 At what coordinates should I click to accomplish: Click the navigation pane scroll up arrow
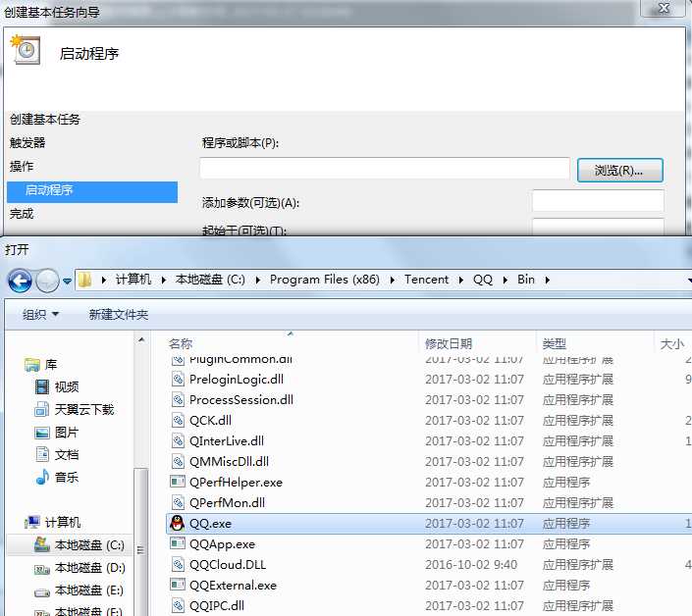pyautogui.click(x=141, y=340)
